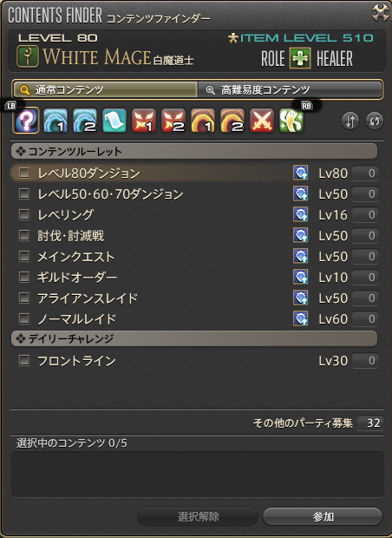Switch to the 通常コンテンツ tab

click(x=105, y=90)
